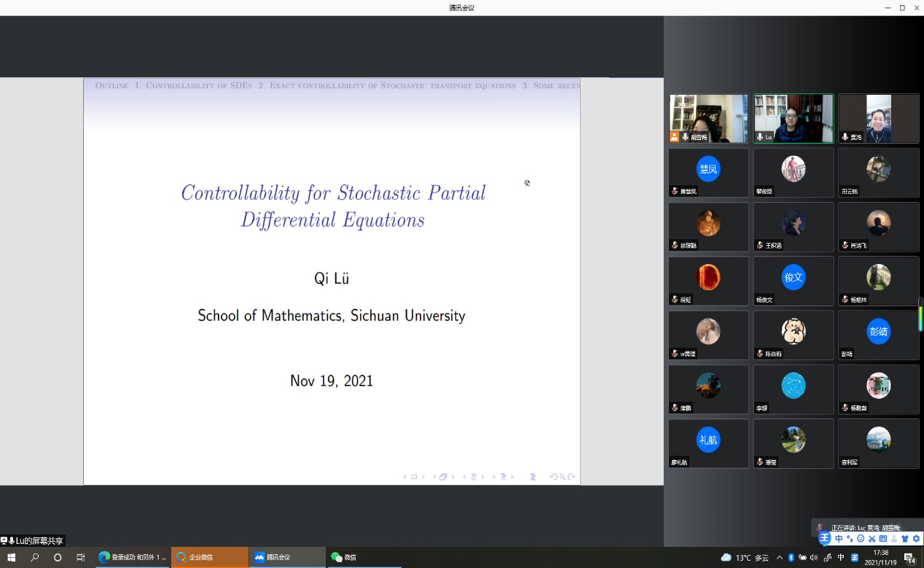Open the IME soft keyboard icon

(x=883, y=539)
